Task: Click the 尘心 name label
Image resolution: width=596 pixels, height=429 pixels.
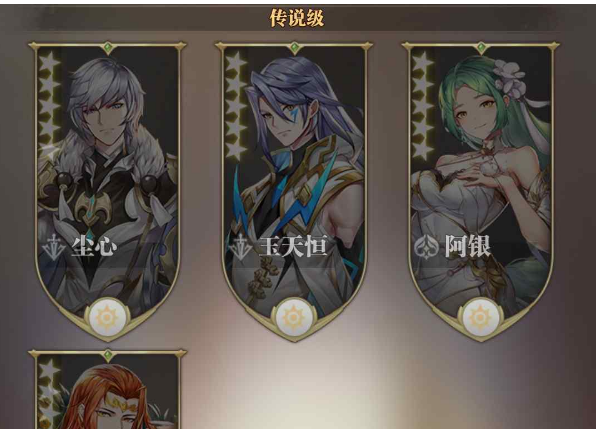Action: tap(94, 247)
